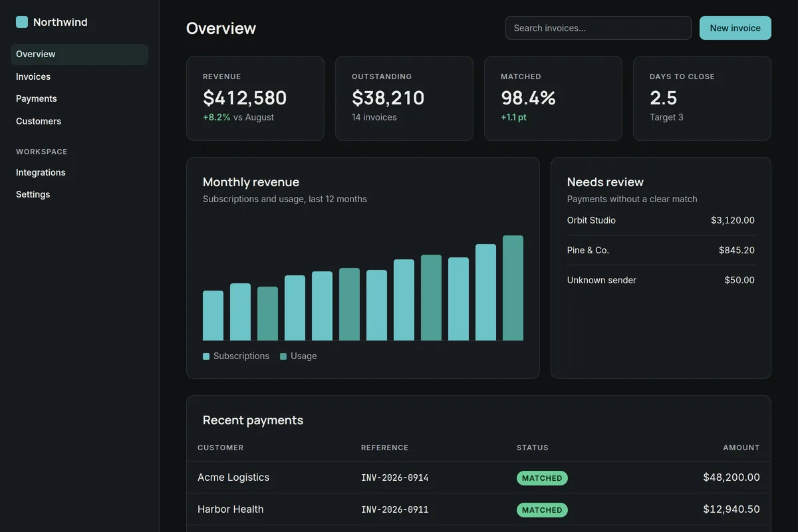
Task: Click the tallest last bar in chart
Action: pyautogui.click(x=513, y=288)
